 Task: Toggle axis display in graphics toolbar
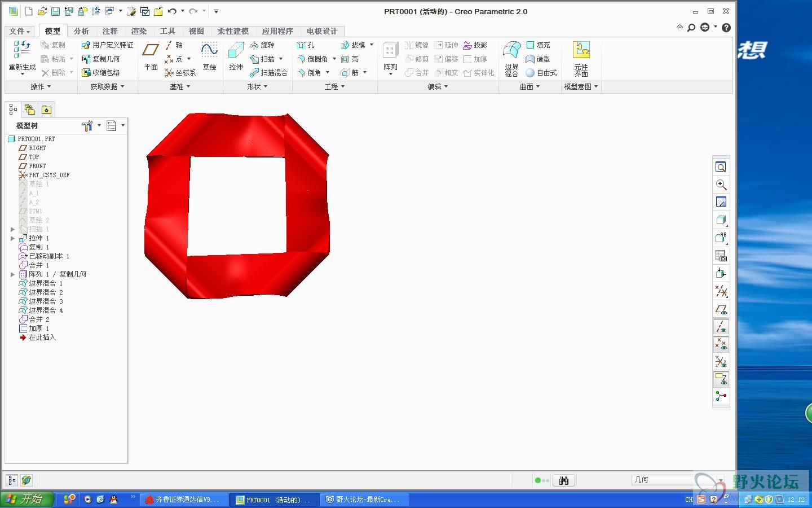721,327
